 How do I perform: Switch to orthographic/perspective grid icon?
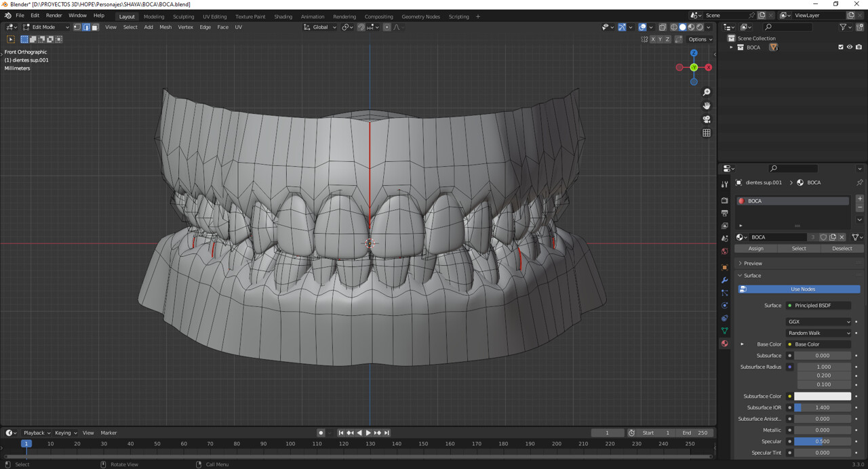(707, 133)
